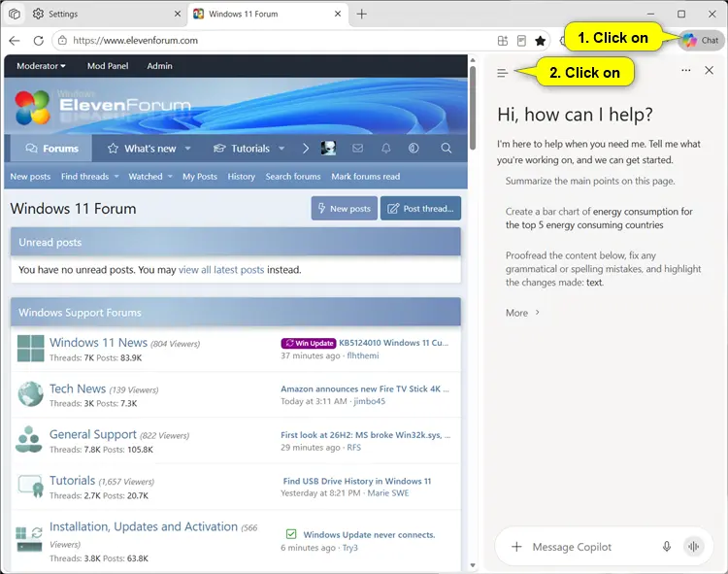Open the Copilot Chat button in toolbar
The height and width of the screenshot is (574, 728).
[x=701, y=41]
